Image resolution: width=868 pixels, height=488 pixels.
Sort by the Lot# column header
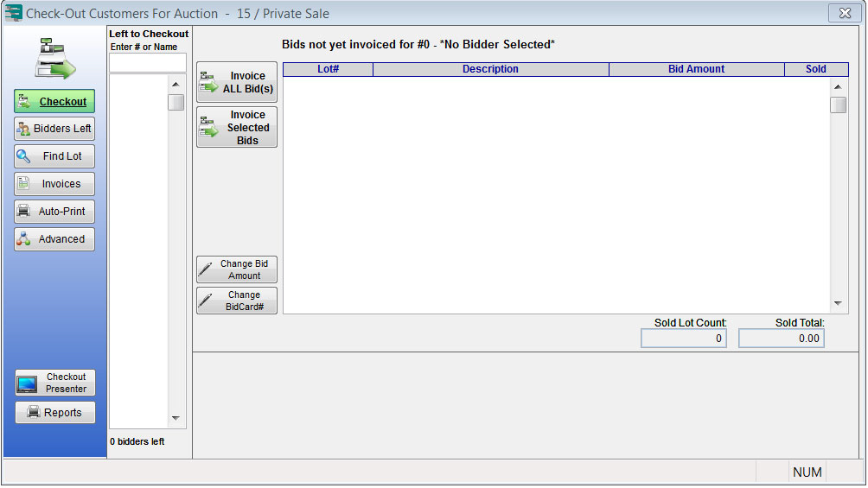tap(328, 69)
